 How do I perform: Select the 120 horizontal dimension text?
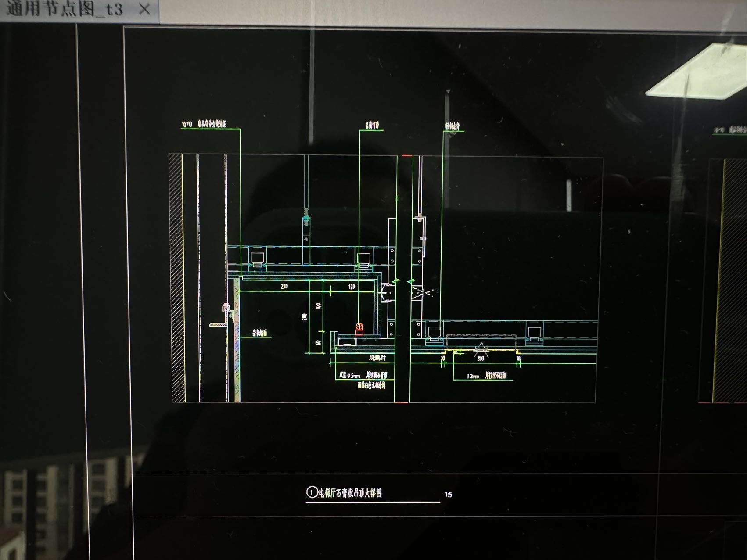tap(352, 287)
